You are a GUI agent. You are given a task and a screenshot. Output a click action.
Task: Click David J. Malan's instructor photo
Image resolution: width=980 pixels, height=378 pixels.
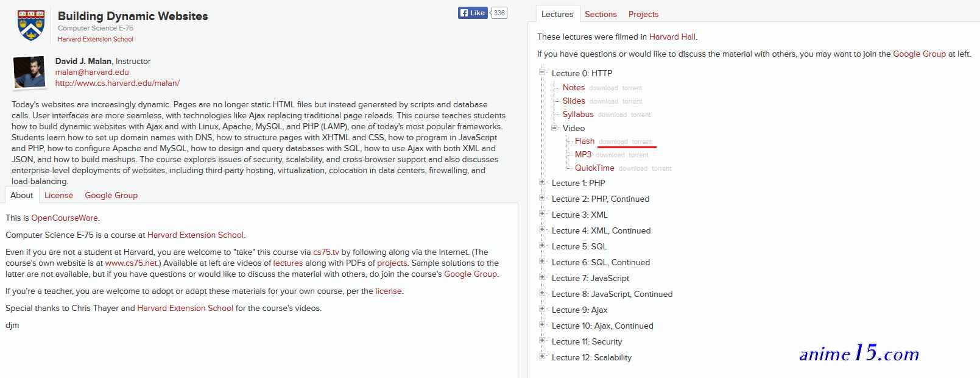coord(29,73)
